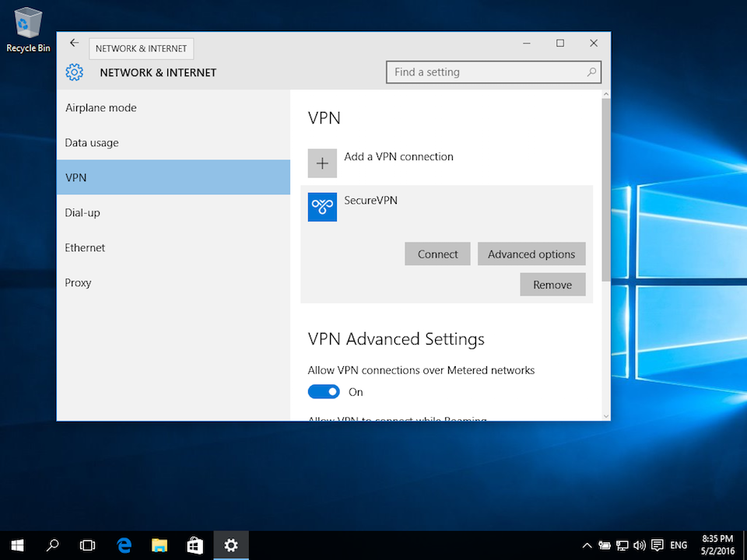Viewport: 747px width, 560px height.
Task: Expand hidden icons in the system tray
Action: pyautogui.click(x=587, y=545)
